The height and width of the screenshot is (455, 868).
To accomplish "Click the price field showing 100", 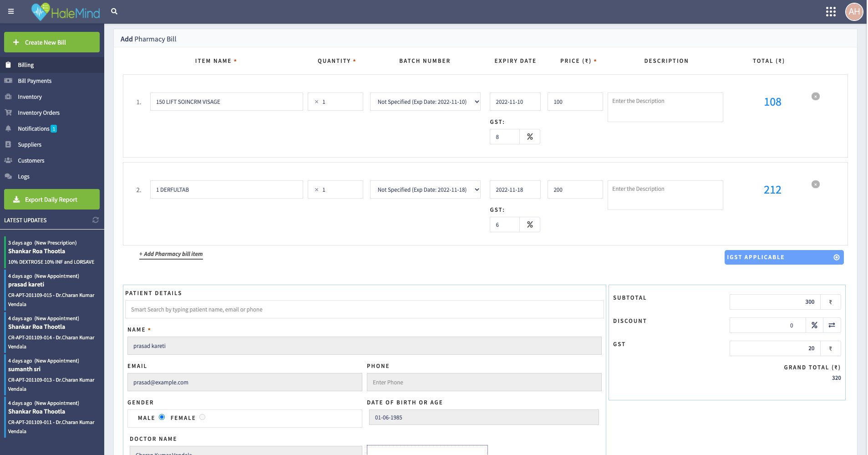I will [x=575, y=102].
